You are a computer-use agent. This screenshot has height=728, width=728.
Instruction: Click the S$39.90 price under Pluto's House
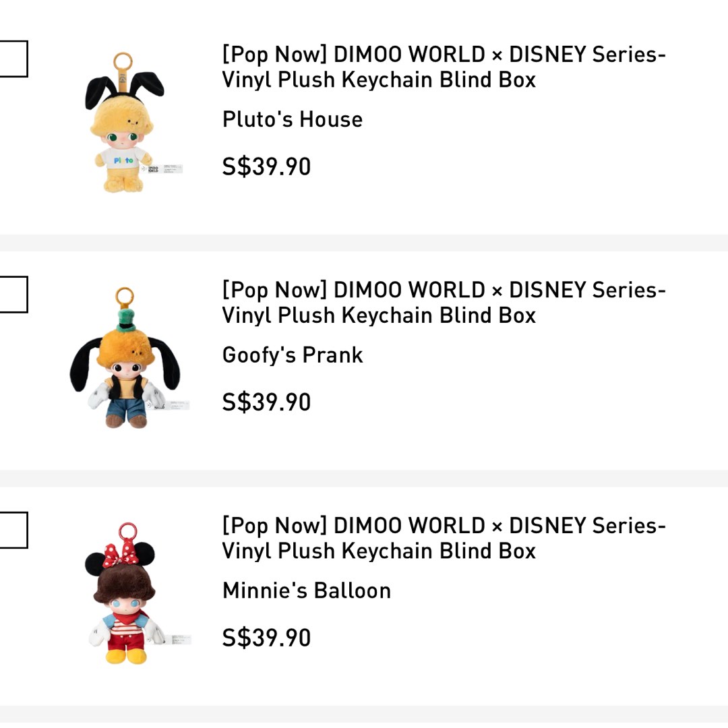[x=266, y=166]
